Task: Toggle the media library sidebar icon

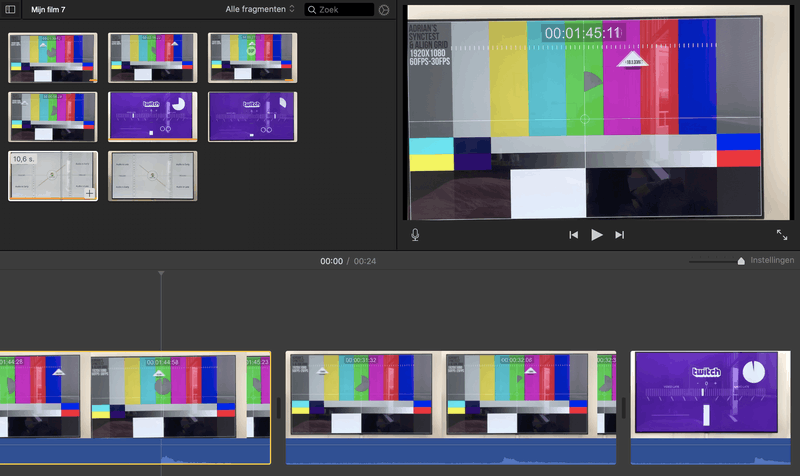Action: click(10, 9)
